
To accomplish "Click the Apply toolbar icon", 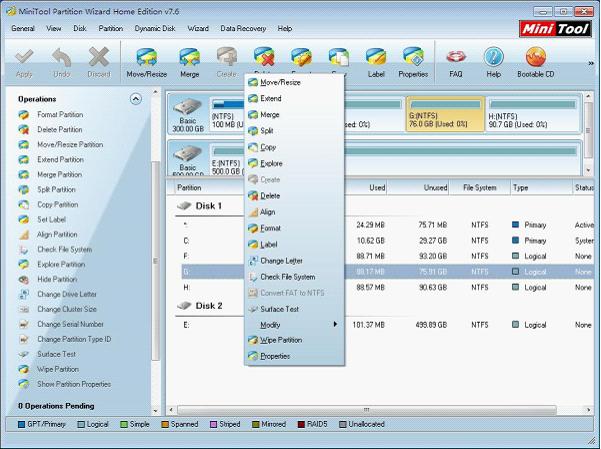I will point(24,63).
